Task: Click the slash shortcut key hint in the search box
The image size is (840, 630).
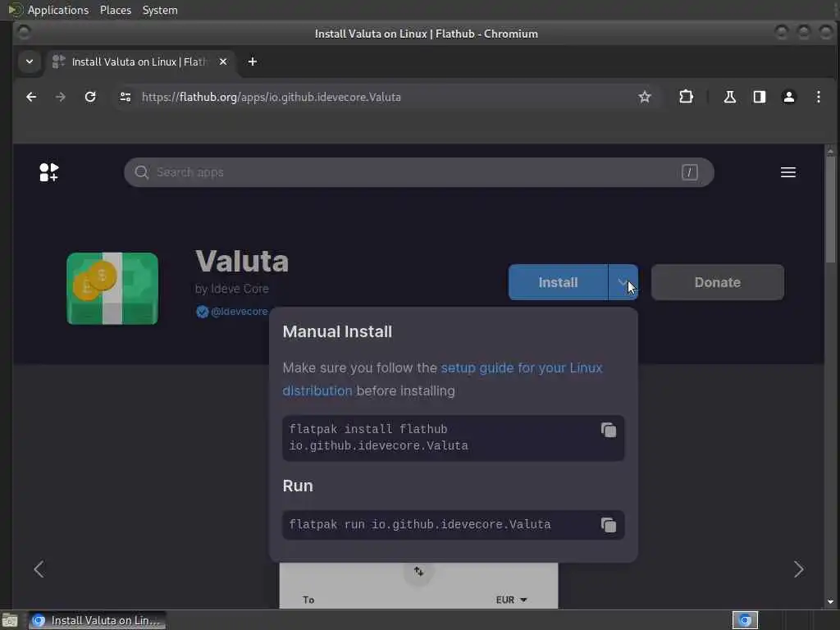Action: pyautogui.click(x=689, y=172)
